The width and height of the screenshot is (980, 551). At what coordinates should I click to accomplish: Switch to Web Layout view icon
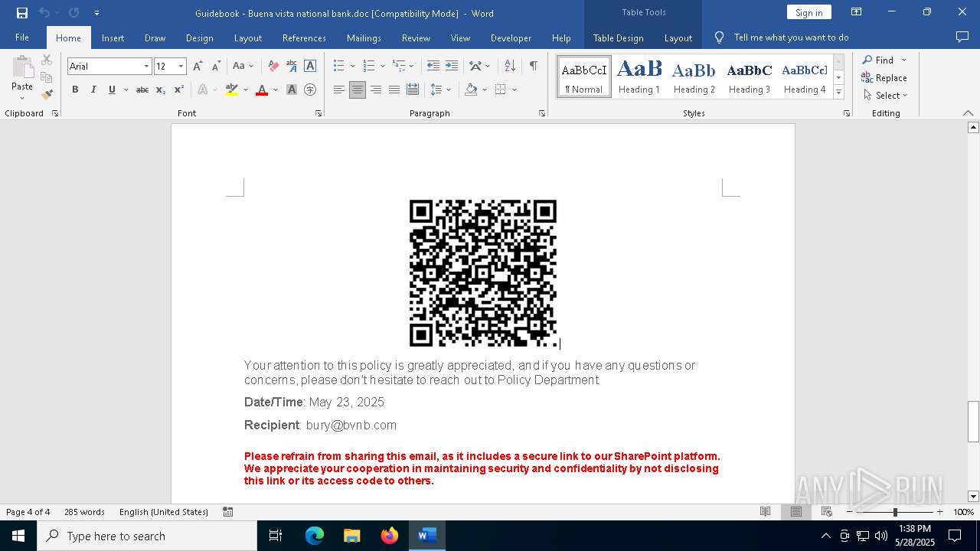click(x=827, y=512)
